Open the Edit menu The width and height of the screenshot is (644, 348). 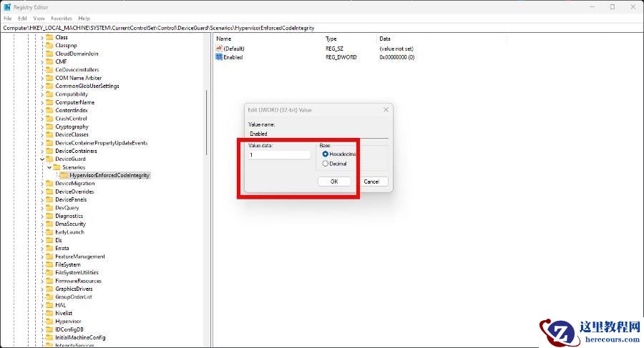click(x=23, y=19)
